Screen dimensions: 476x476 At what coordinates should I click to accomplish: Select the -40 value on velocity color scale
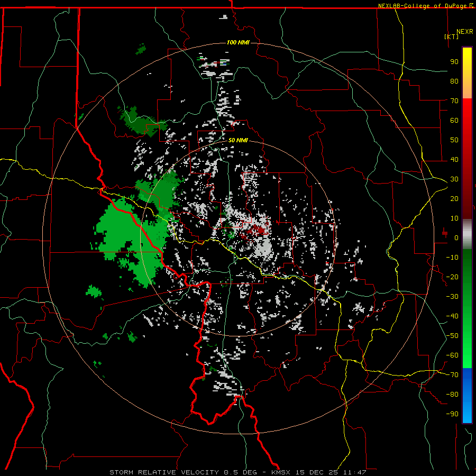[x=452, y=316]
